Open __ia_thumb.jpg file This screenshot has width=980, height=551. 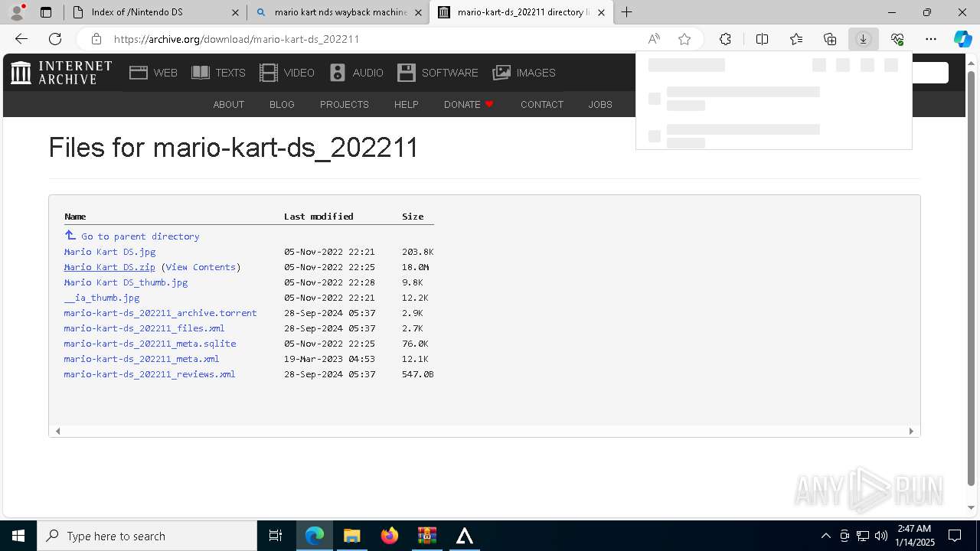102,298
